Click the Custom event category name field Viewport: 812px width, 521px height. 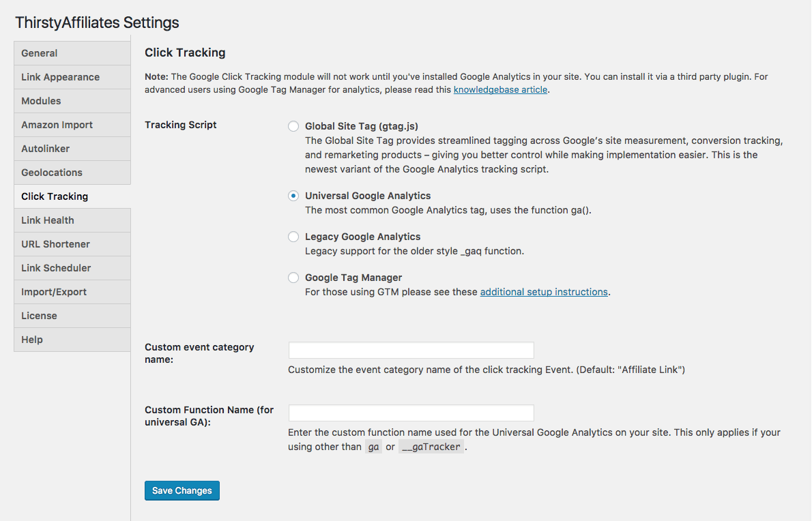[411, 351]
